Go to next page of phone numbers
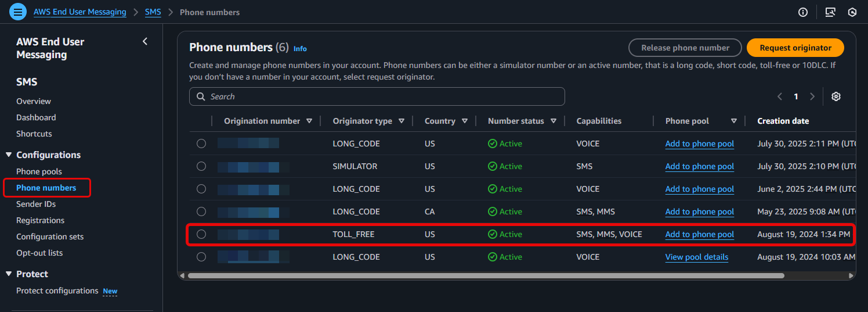Screen dimensions: 868x312 (x=812, y=96)
